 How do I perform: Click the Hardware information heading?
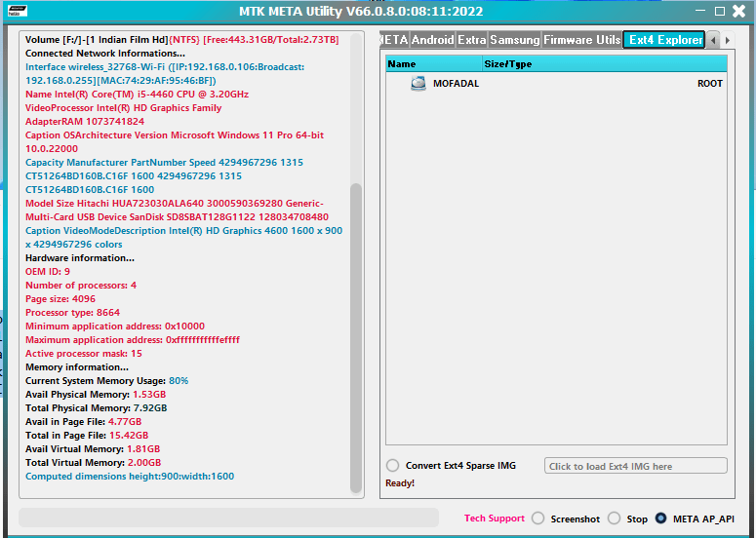80,257
